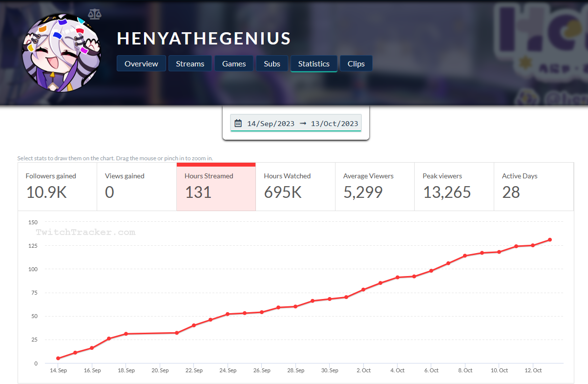588x384 pixels.
Task: Select the Statistics tab
Action: [x=314, y=64]
